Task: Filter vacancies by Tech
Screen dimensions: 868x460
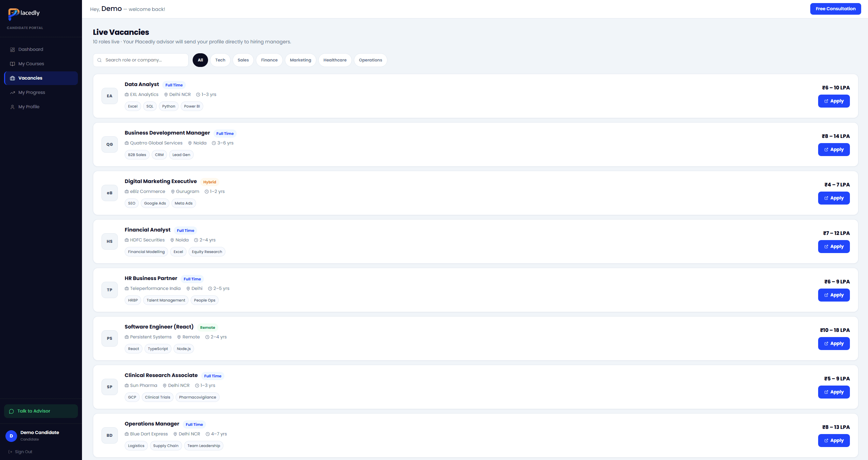Action: pos(220,60)
